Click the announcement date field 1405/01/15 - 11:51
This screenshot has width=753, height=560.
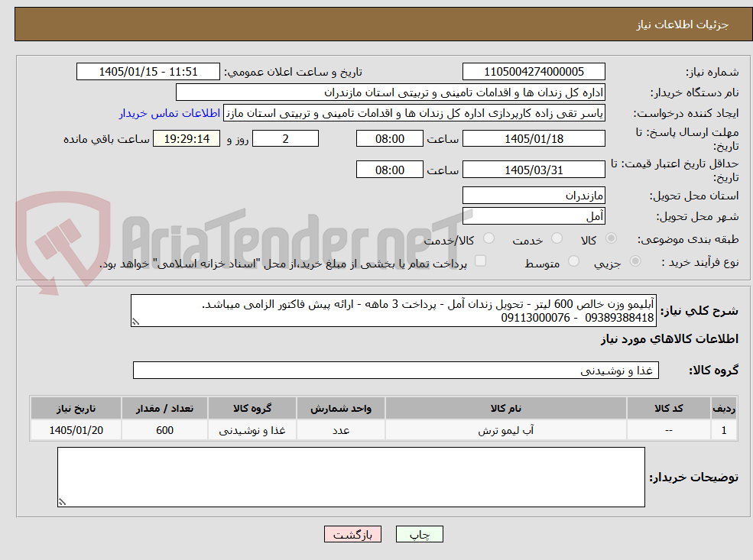(148, 72)
